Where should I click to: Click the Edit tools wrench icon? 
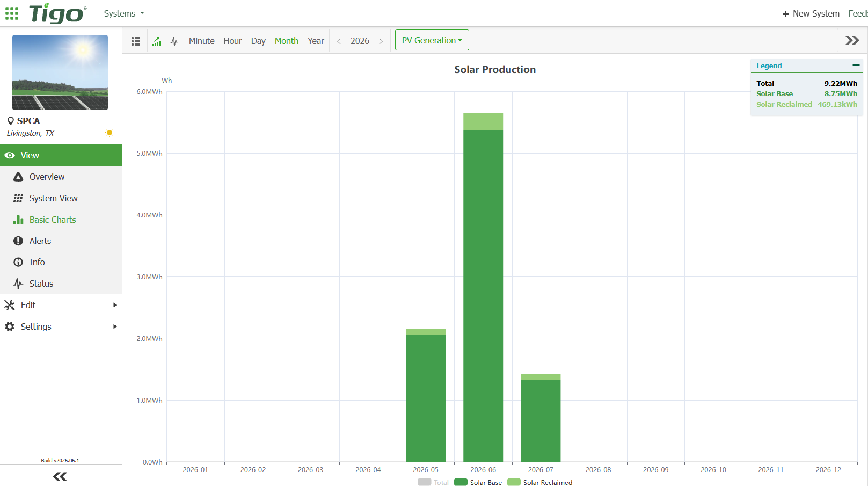tap(10, 305)
